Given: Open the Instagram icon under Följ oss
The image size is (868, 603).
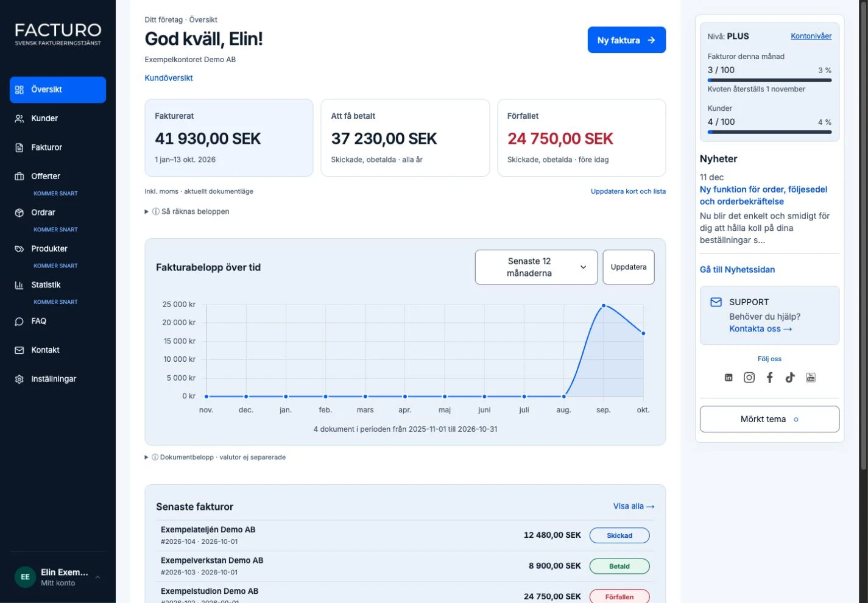Looking at the screenshot, I should click(749, 378).
